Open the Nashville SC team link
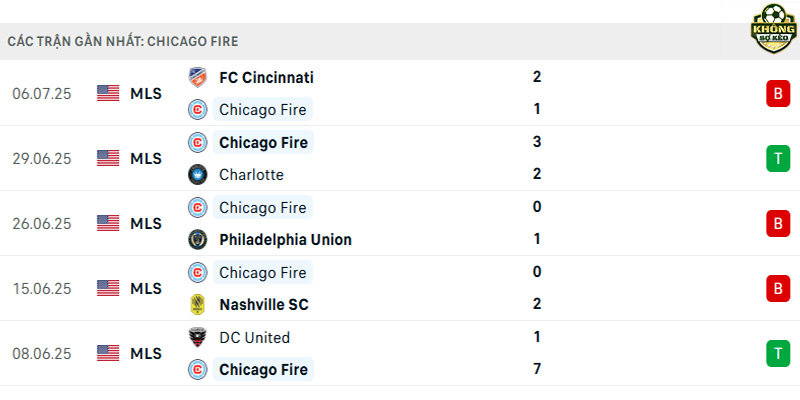Viewport: 800px width, 400px height. click(264, 305)
